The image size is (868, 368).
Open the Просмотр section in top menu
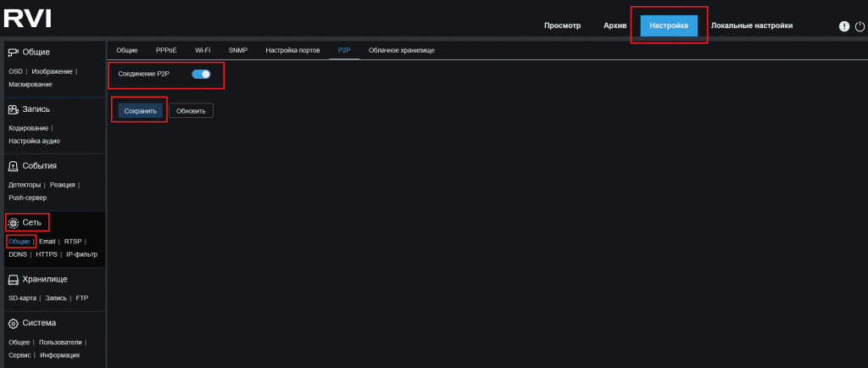click(562, 26)
